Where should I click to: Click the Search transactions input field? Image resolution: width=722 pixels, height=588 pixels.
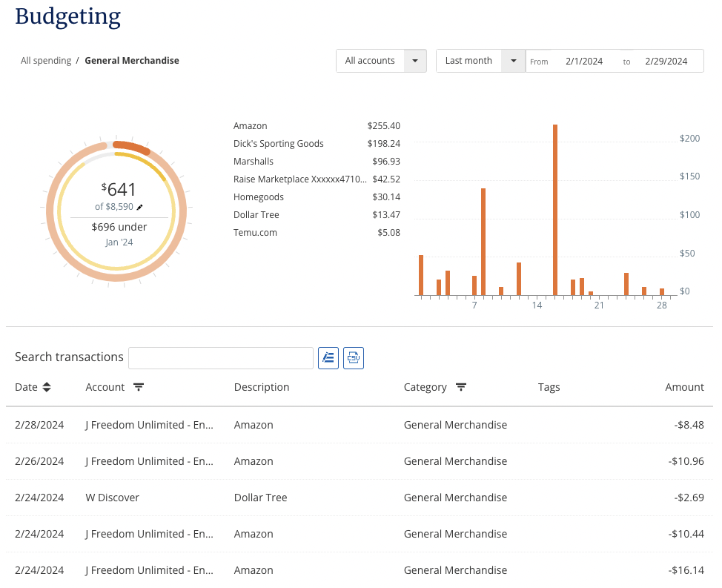pyautogui.click(x=221, y=358)
